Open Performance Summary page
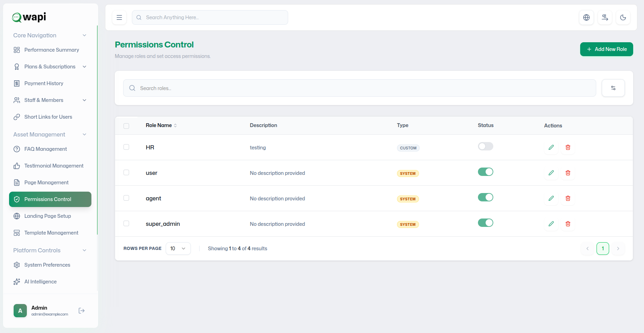 (50, 50)
